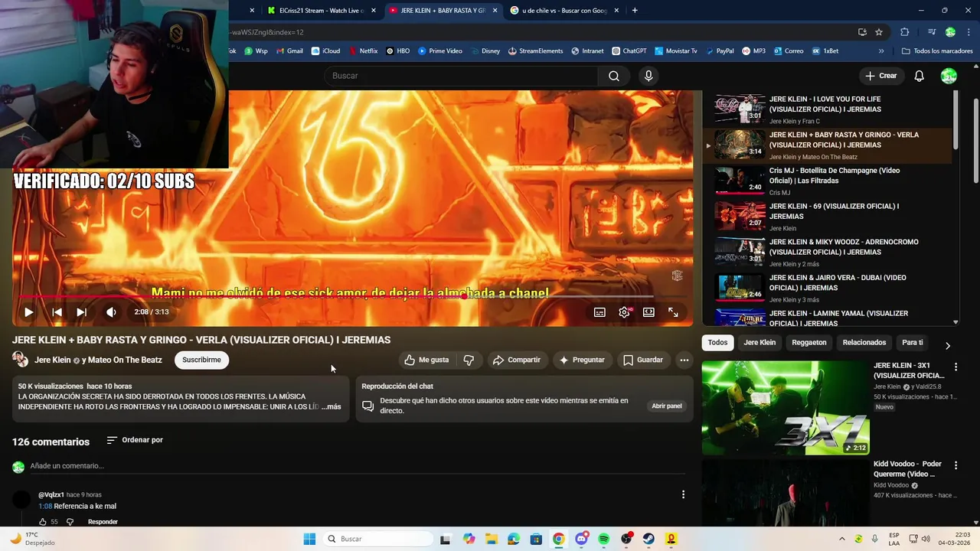Open the Netflix bookmark
This screenshot has height=551, width=980.
363,51
